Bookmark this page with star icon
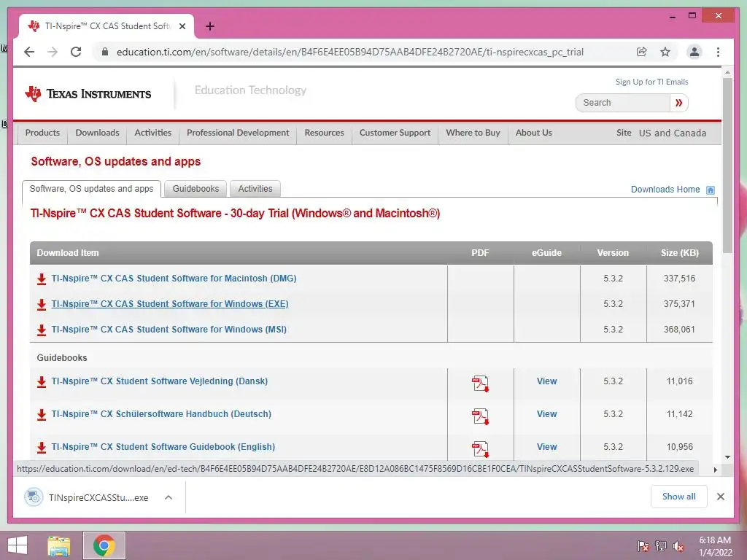The height and width of the screenshot is (560, 747). (665, 52)
